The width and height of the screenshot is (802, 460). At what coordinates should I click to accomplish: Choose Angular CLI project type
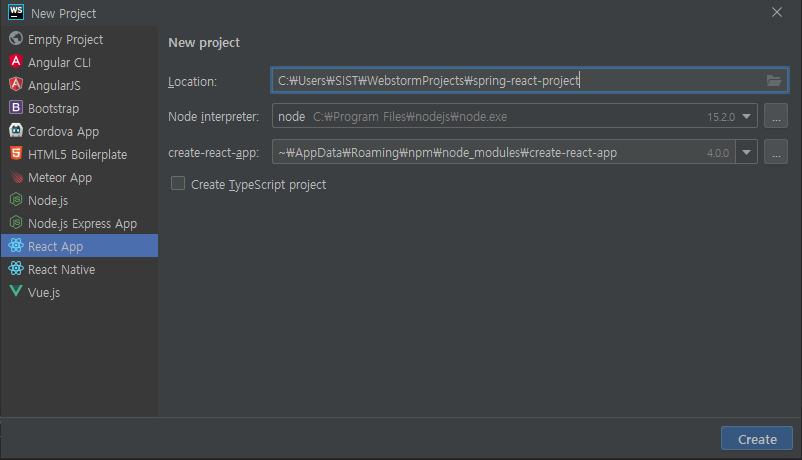click(x=79, y=62)
